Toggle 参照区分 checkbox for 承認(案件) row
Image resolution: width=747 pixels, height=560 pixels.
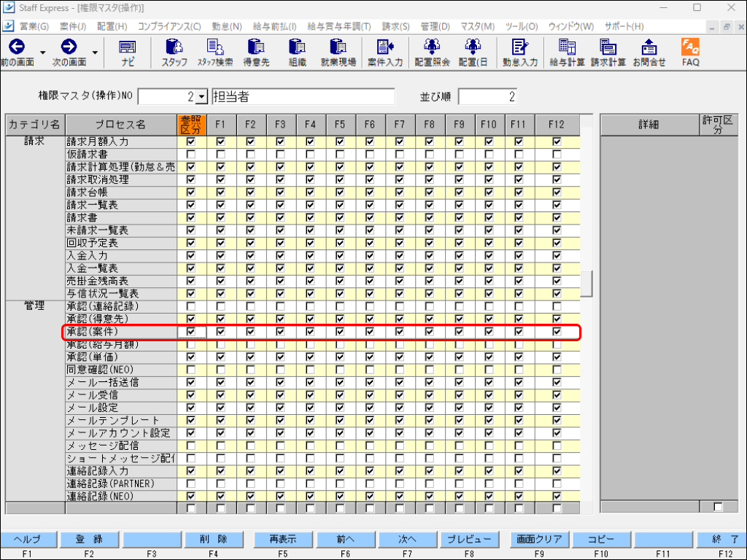point(191,332)
